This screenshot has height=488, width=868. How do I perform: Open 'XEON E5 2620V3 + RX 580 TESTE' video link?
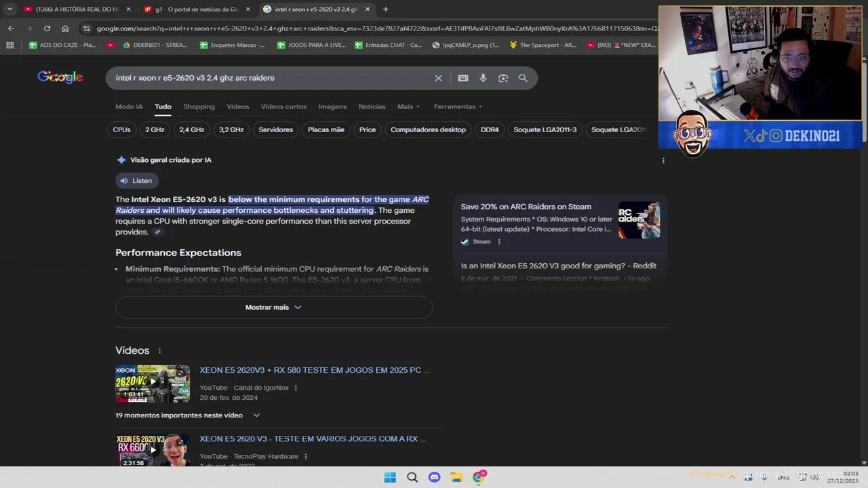pos(315,370)
